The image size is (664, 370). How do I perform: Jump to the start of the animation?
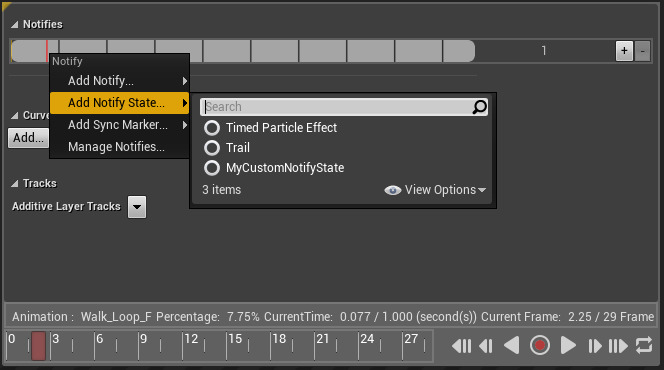462,346
